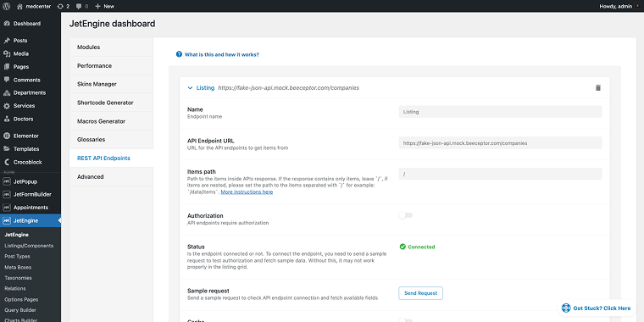Click the Send Request button

[x=420, y=293]
